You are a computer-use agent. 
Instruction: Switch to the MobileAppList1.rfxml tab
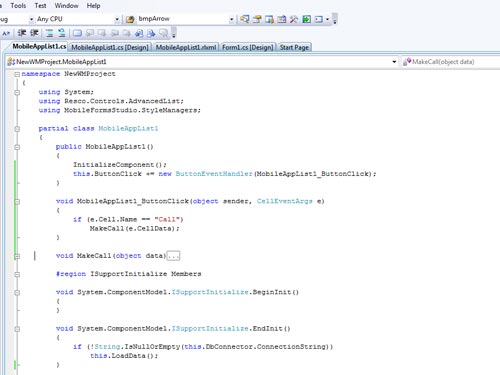click(186, 47)
